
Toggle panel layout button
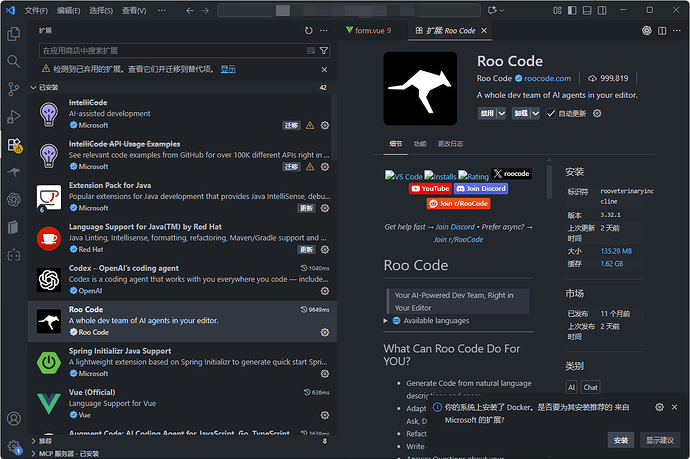tap(587, 10)
